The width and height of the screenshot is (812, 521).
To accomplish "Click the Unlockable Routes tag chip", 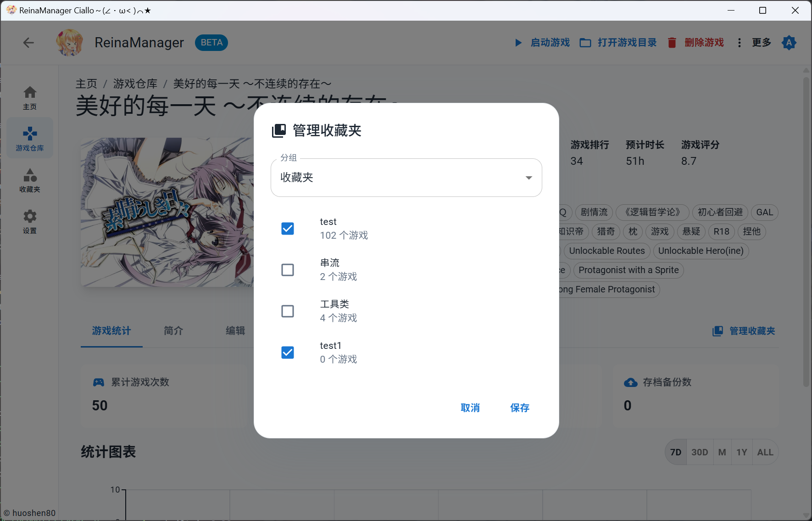I will tap(607, 251).
